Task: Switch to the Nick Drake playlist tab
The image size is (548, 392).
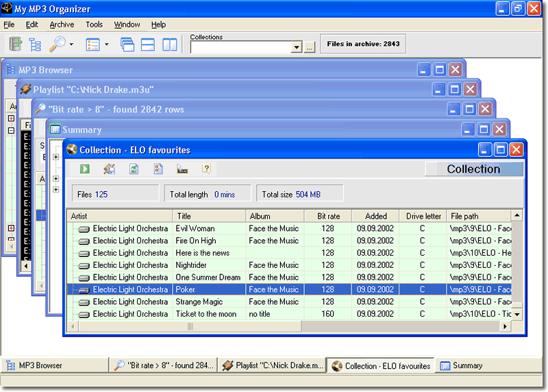Action: point(273,365)
